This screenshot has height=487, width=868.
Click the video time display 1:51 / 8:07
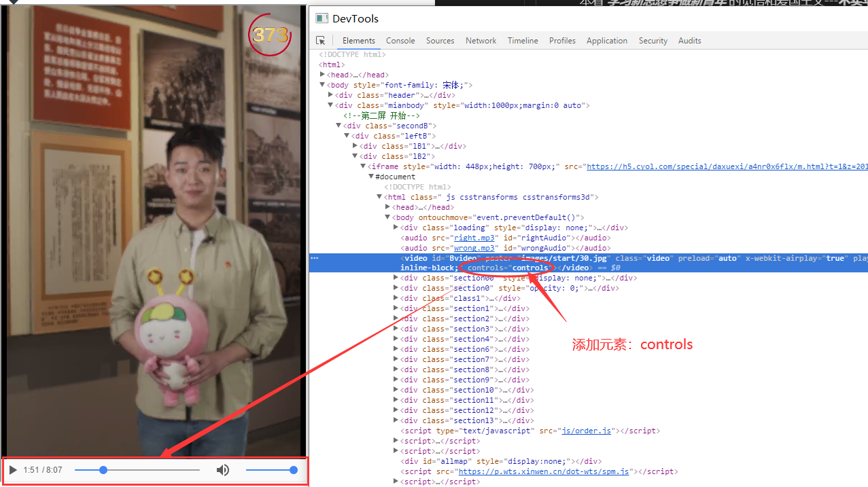click(43, 470)
